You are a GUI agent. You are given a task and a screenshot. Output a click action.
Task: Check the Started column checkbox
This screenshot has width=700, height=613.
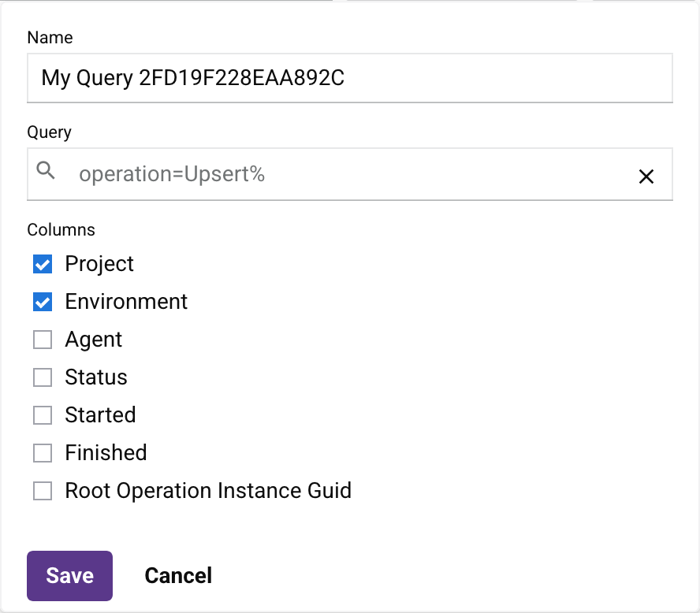tap(42, 415)
